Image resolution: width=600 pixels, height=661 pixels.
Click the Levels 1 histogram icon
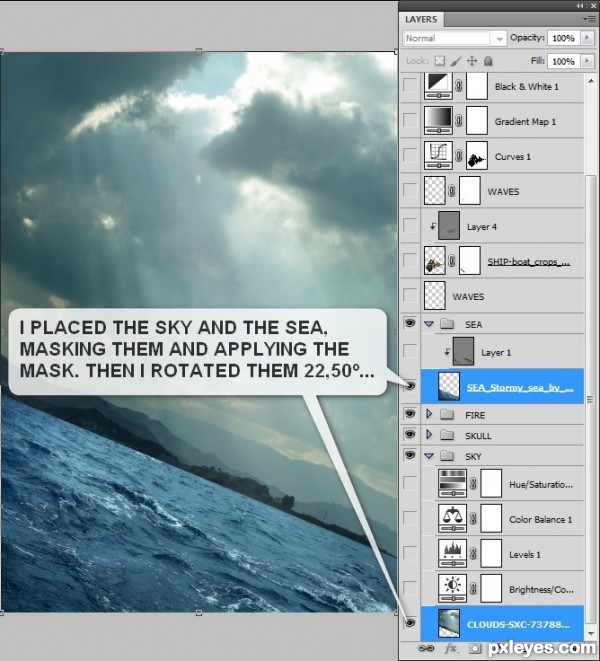pyautogui.click(x=452, y=554)
